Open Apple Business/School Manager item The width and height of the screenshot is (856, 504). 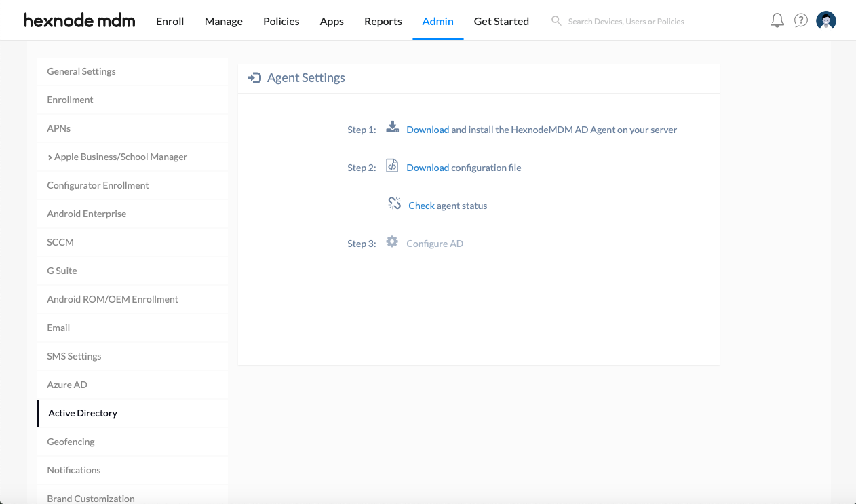click(133, 157)
